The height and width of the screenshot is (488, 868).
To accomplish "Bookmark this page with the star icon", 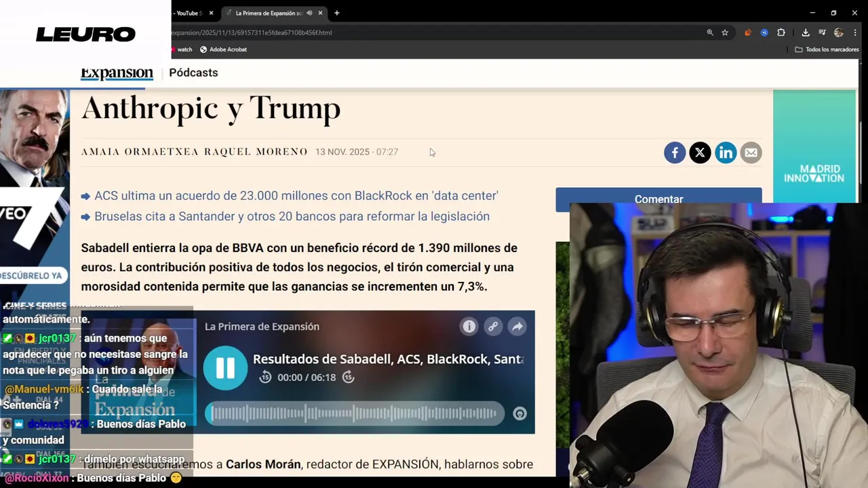I will (x=725, y=33).
